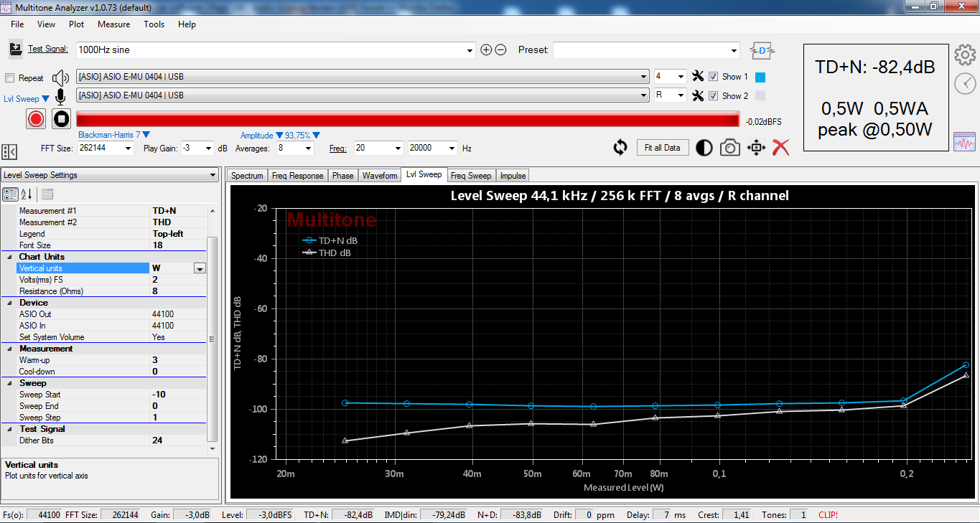The height and width of the screenshot is (523, 980).
Task: Uncheck the Show 1 checkbox
Action: [x=713, y=76]
